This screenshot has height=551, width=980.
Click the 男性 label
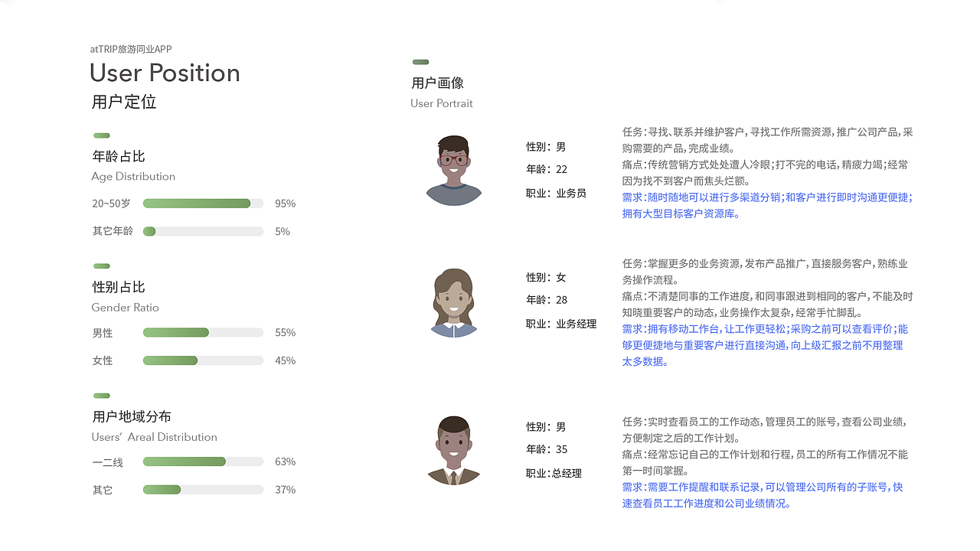[x=103, y=333]
